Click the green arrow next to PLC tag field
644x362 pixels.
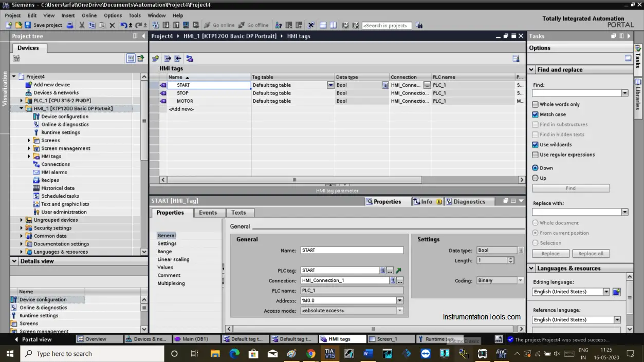(398, 271)
